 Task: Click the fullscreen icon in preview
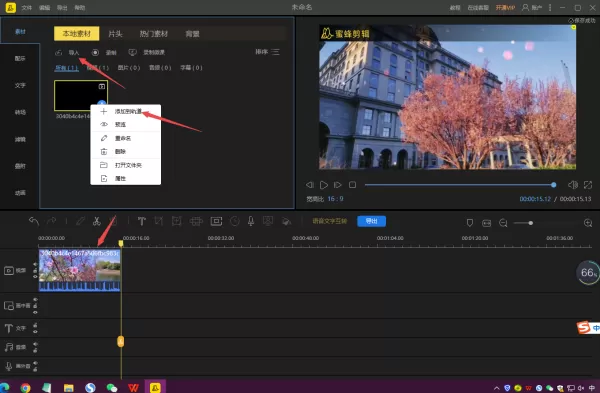(x=588, y=185)
